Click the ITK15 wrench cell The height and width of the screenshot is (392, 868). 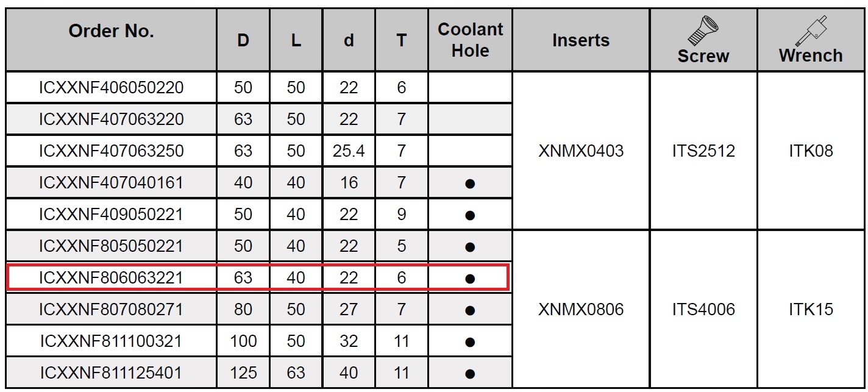(811, 310)
